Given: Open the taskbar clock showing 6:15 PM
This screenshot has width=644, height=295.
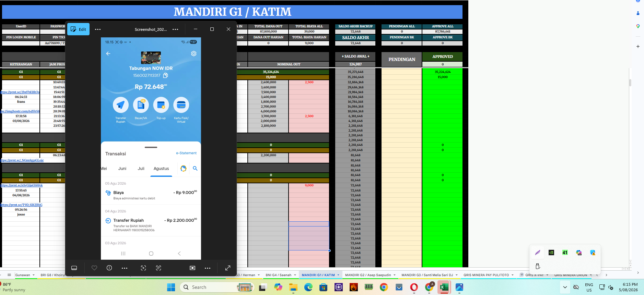Looking at the screenshot, I should [629, 287].
